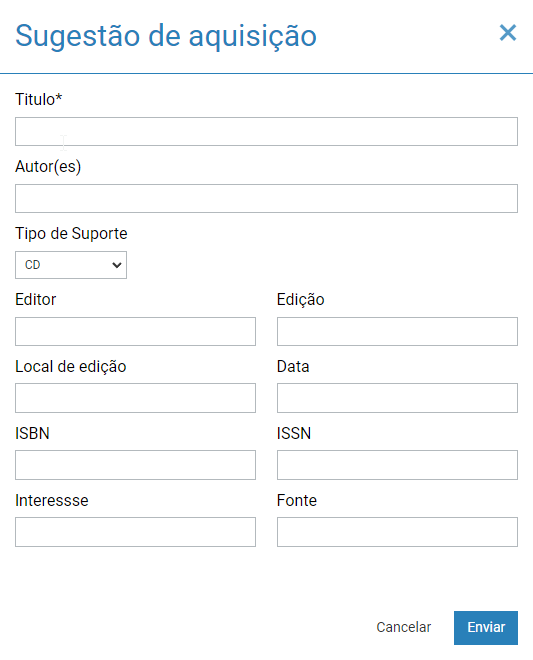Select the ISBN text field
Viewport: 533px width, 660px height.
(x=135, y=465)
